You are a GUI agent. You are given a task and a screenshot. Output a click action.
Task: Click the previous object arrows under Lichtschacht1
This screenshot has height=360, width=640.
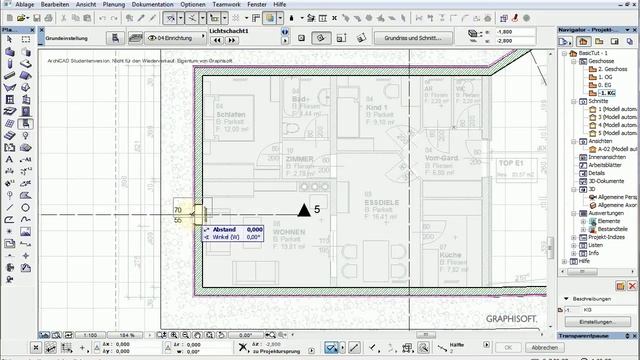217,40
